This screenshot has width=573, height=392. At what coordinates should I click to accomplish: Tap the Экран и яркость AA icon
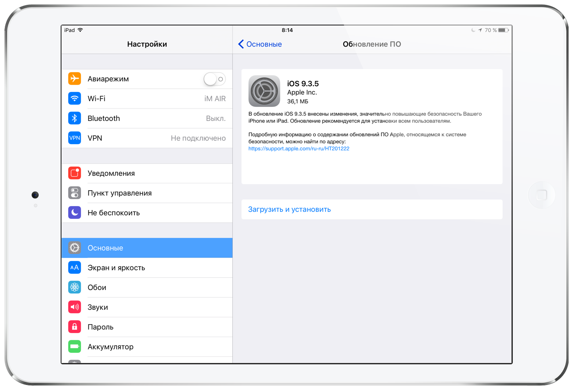click(x=75, y=268)
